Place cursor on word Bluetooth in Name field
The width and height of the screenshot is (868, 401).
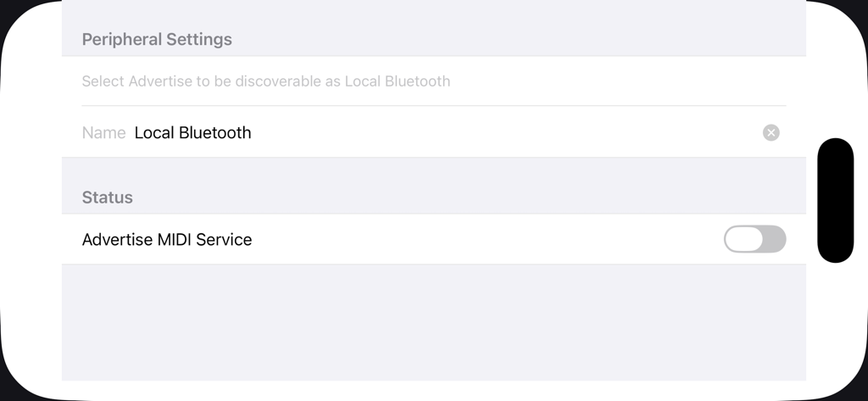pyautogui.click(x=215, y=132)
